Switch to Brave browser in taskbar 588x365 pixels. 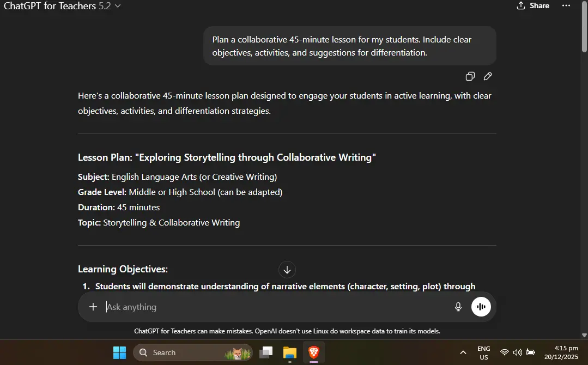coord(313,352)
